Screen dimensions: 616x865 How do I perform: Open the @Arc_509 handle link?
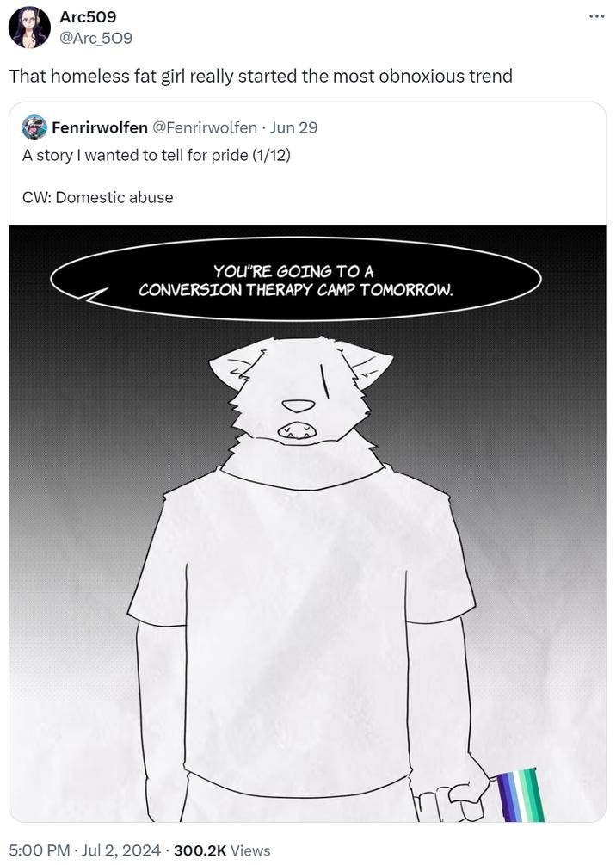click(x=95, y=38)
